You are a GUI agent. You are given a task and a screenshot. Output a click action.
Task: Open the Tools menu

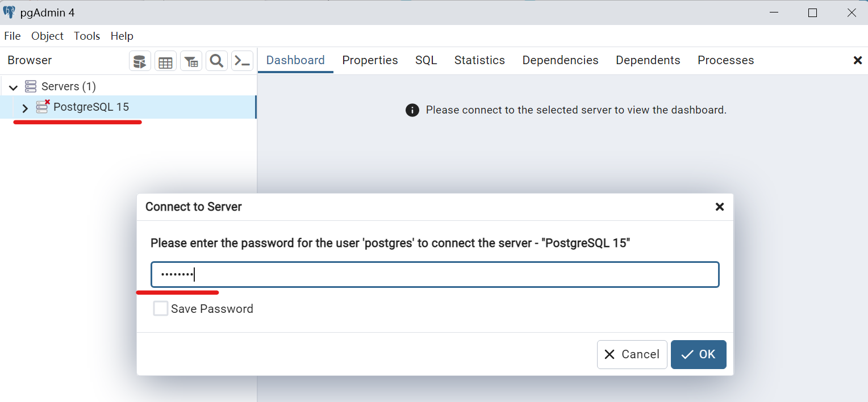[87, 36]
